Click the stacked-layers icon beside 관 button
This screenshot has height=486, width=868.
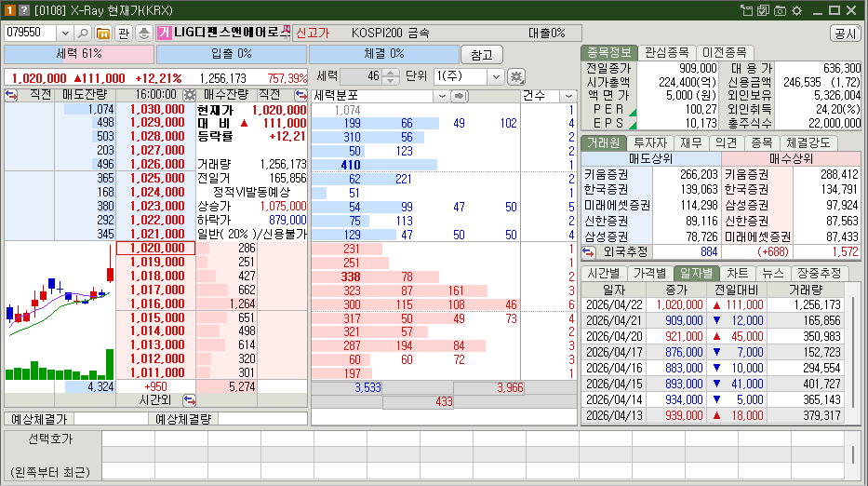click(143, 34)
